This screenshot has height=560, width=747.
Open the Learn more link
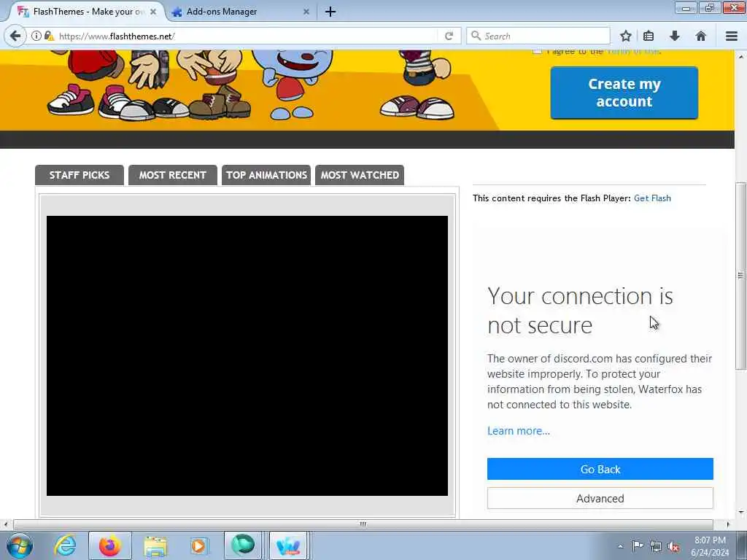[519, 430]
